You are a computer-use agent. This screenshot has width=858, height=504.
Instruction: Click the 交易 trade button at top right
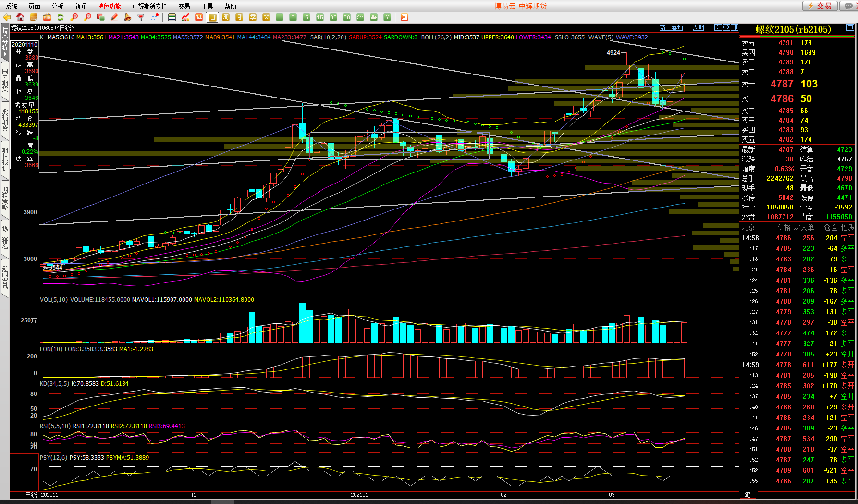click(821, 6)
